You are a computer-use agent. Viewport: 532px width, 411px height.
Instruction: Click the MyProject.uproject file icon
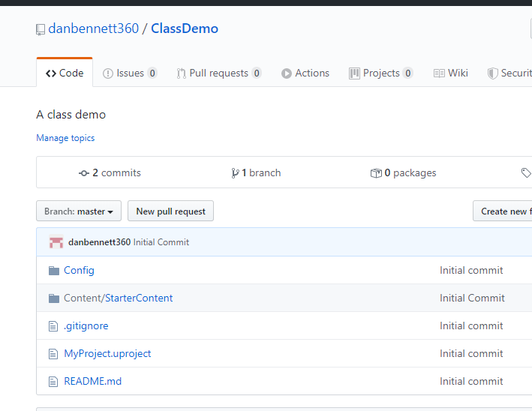coord(53,353)
